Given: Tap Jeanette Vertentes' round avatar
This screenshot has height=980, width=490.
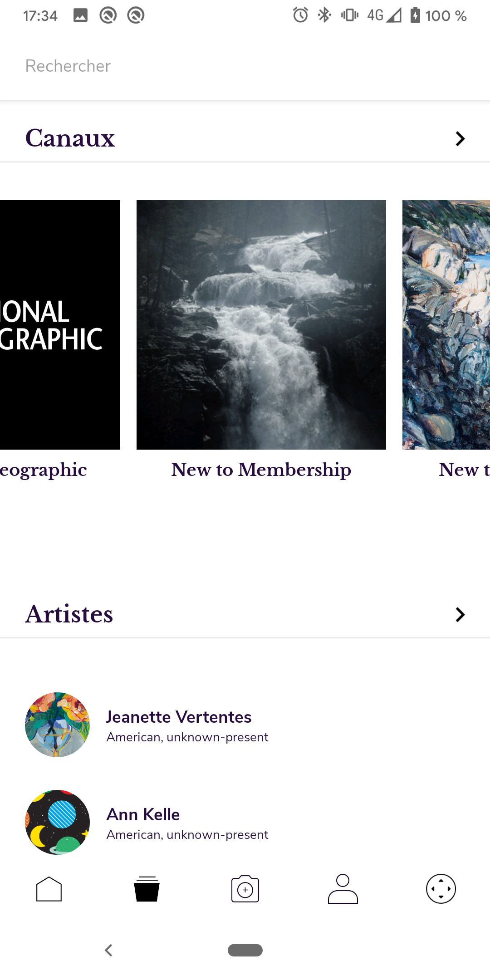Looking at the screenshot, I should click(57, 725).
